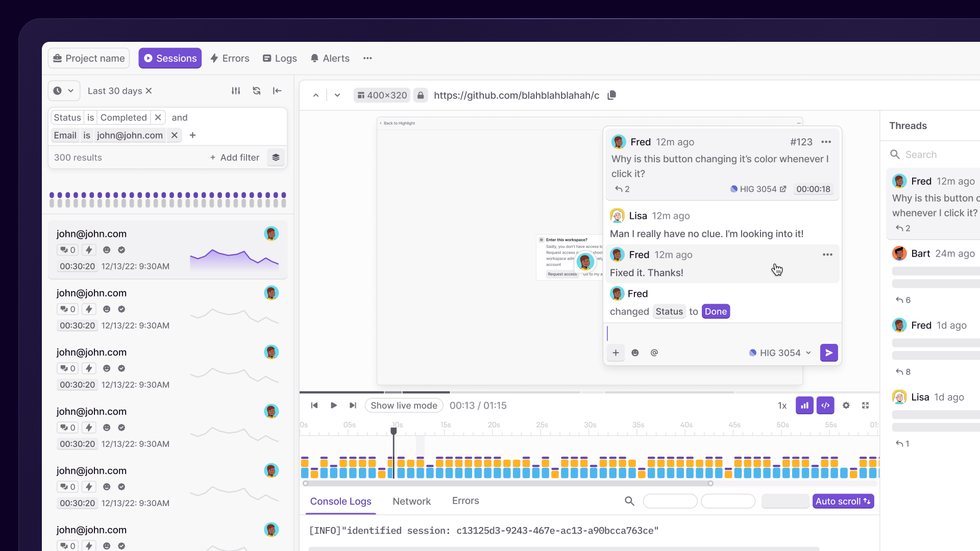Enter fullscreen player mode

point(866,406)
